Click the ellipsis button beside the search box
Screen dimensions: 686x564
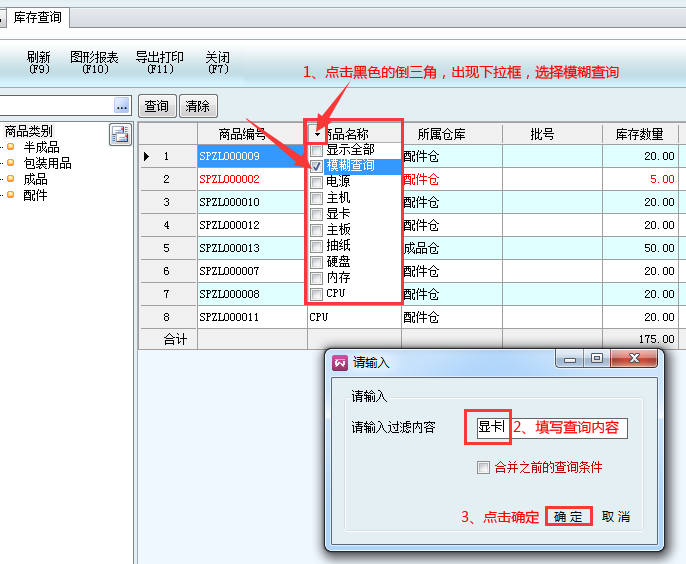122,106
